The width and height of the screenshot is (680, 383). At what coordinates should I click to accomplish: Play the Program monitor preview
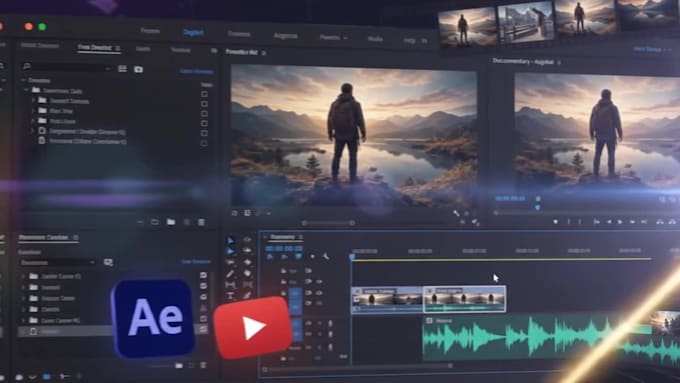(x=620, y=222)
